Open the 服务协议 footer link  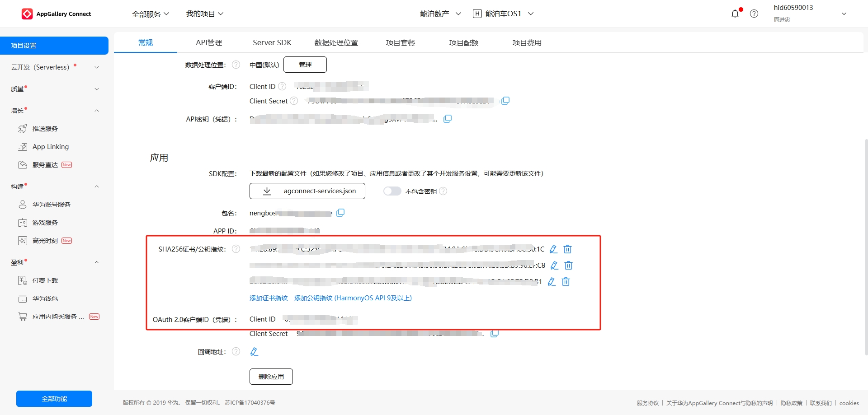[648, 403]
